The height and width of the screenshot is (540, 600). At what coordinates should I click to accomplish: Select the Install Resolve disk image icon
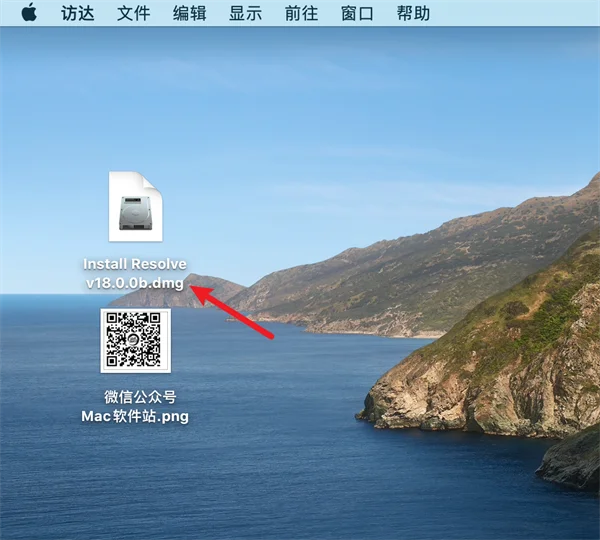(x=135, y=207)
